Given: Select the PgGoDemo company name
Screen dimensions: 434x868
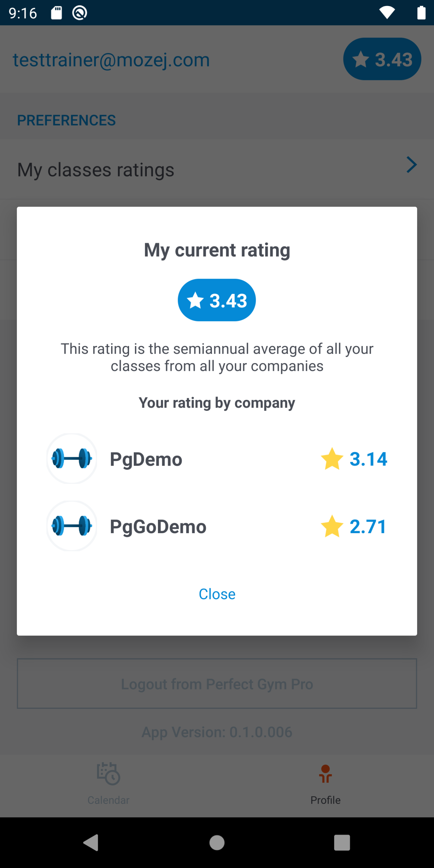Looking at the screenshot, I should [158, 527].
